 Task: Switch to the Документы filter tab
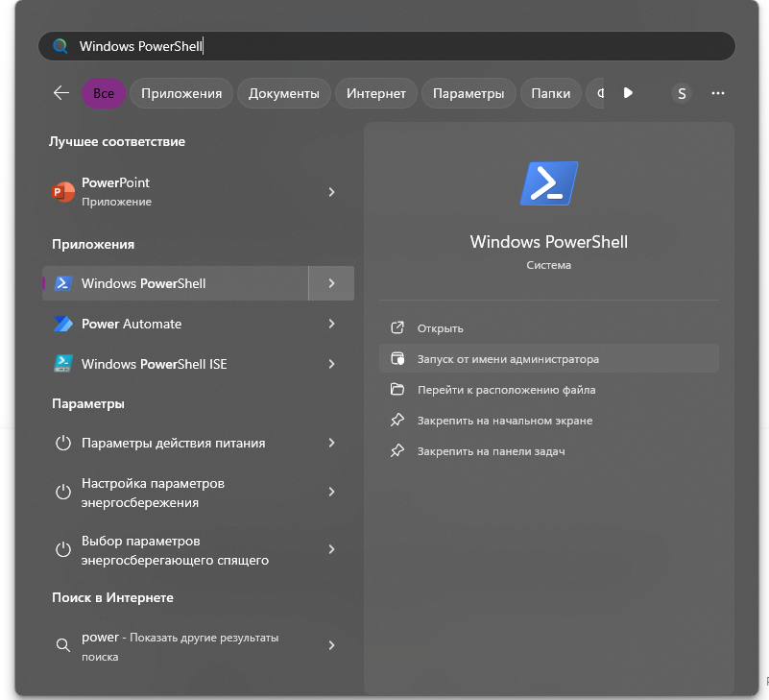283,93
